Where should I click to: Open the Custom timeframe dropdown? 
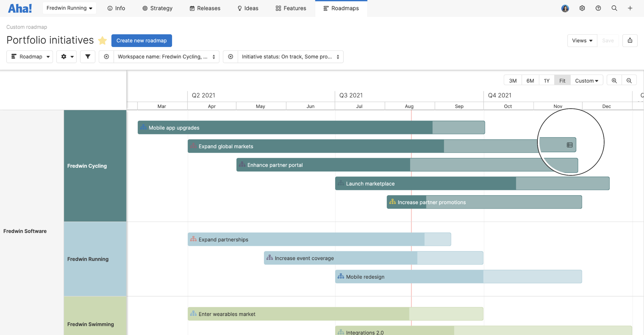(x=586, y=80)
